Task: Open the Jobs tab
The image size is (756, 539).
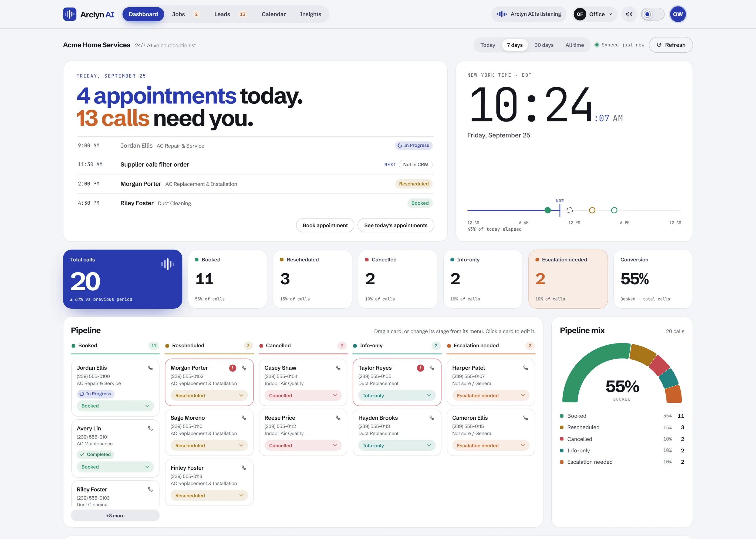Action: coord(185,14)
